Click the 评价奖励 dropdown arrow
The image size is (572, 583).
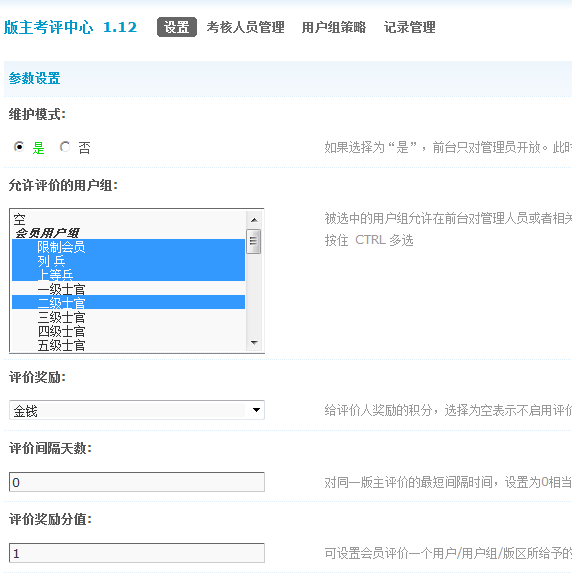click(x=256, y=410)
